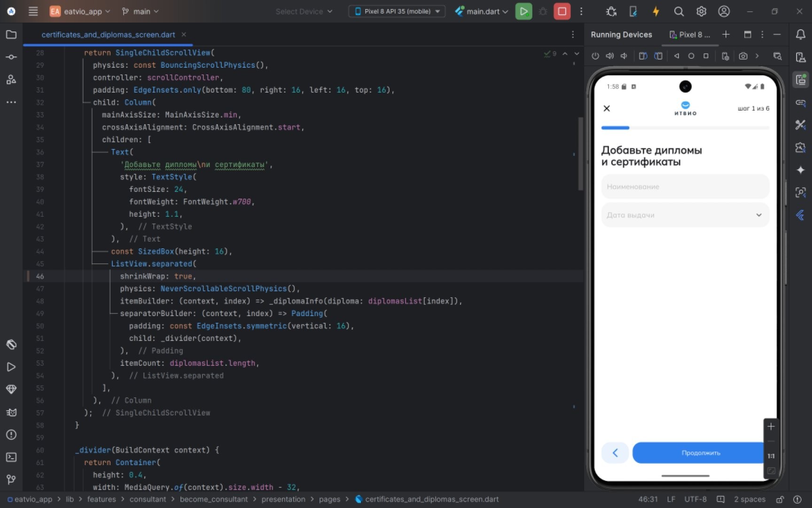This screenshot has width=812, height=508.
Task: Open IDE settings gear
Action: [x=701, y=11]
